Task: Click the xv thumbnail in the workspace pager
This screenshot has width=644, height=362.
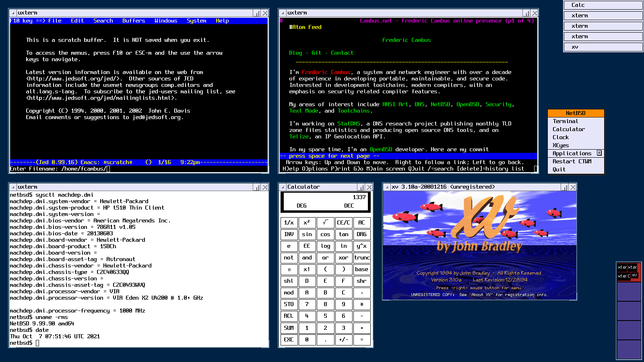Action: pyautogui.click(x=635, y=276)
